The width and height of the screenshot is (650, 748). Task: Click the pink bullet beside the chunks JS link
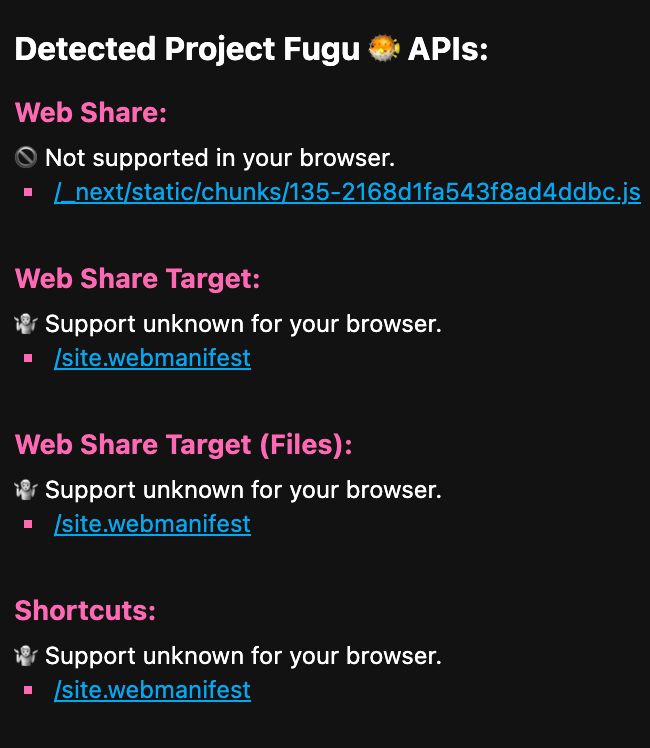pos(28,192)
